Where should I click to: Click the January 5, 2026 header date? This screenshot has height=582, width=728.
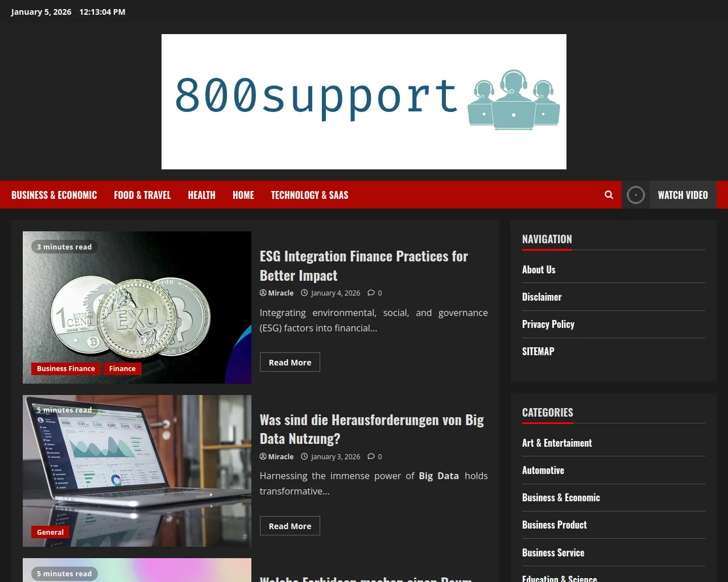point(42,12)
